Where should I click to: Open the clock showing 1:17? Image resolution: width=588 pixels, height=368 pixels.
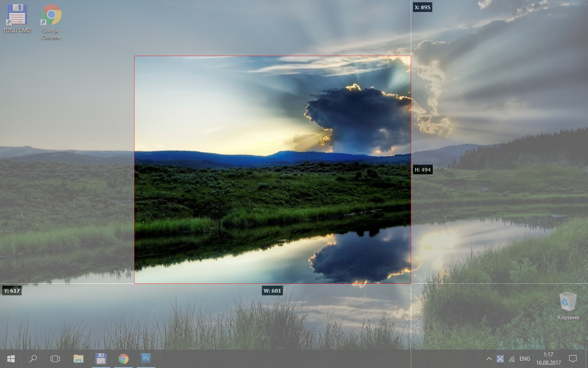pos(548,359)
